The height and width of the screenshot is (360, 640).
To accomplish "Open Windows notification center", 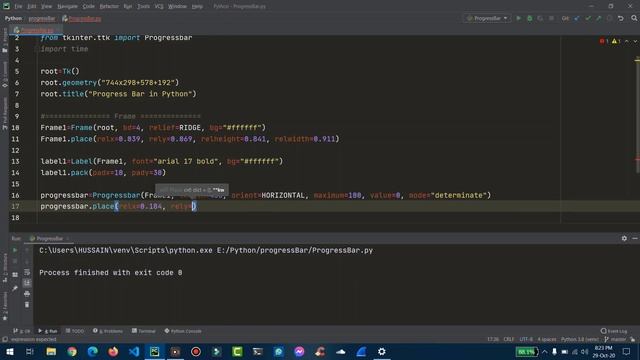I will tap(627, 351).
